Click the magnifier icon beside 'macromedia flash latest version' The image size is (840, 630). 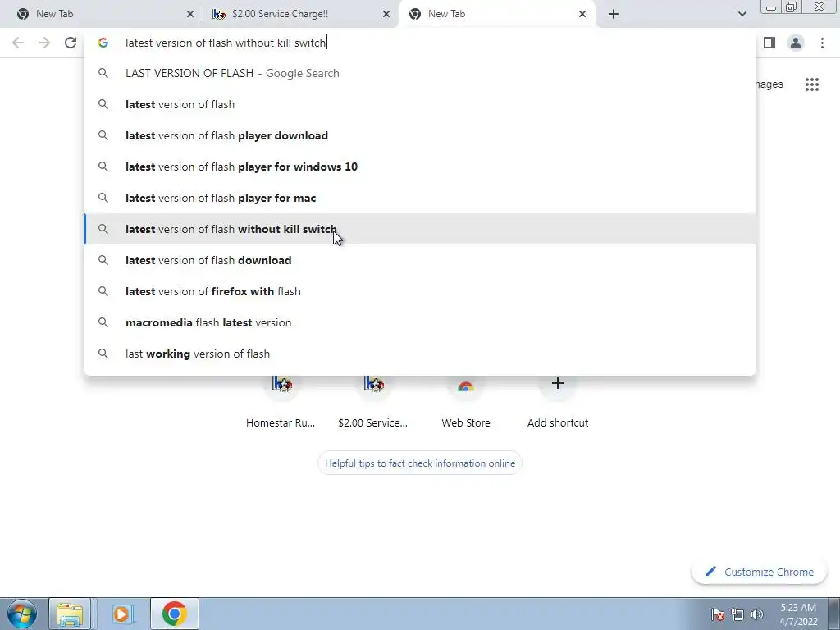(x=103, y=322)
